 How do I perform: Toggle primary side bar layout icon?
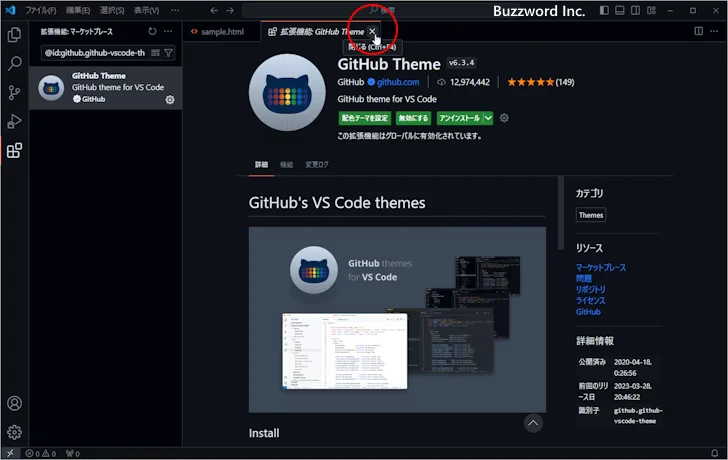(x=604, y=10)
